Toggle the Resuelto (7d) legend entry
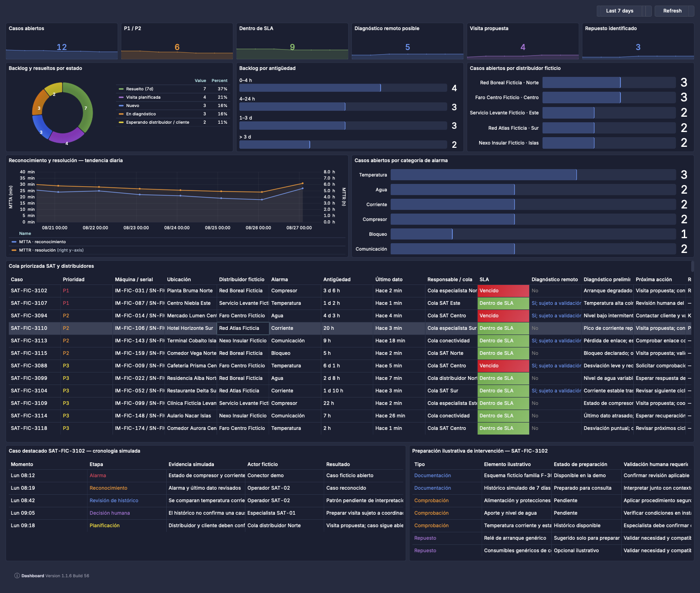Screen dimensions: 700x593 point(139,89)
